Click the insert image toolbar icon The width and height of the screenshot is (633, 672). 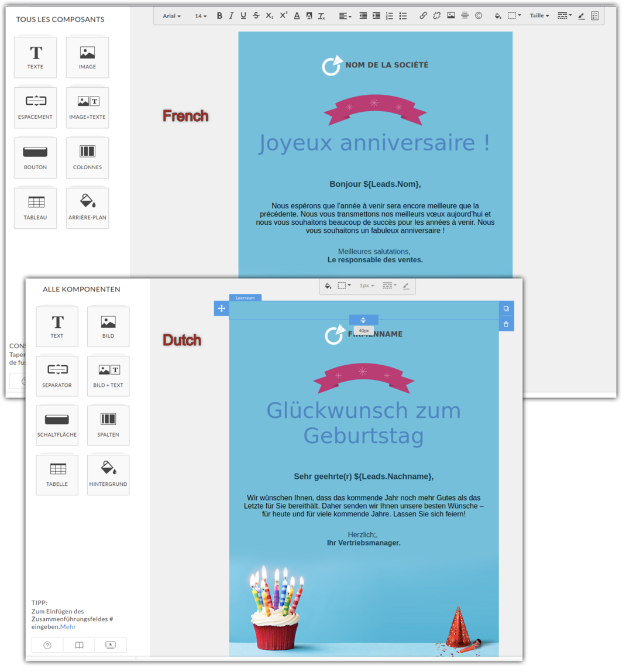tap(451, 16)
